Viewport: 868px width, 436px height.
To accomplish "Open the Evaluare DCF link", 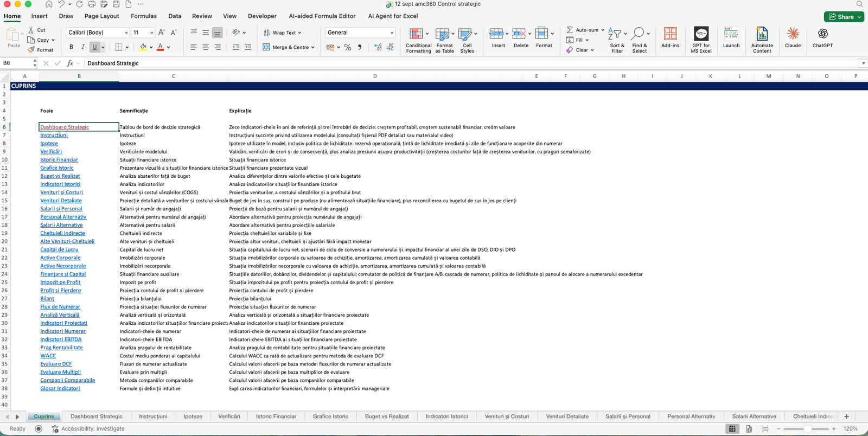I will [x=56, y=364].
